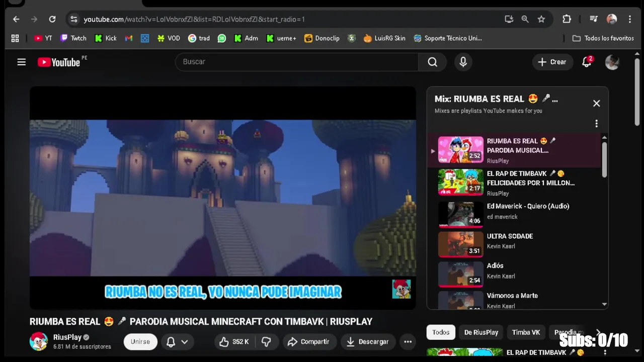Close the Mix playlist panel
Viewport: 644px width, 362px height.
click(x=596, y=103)
